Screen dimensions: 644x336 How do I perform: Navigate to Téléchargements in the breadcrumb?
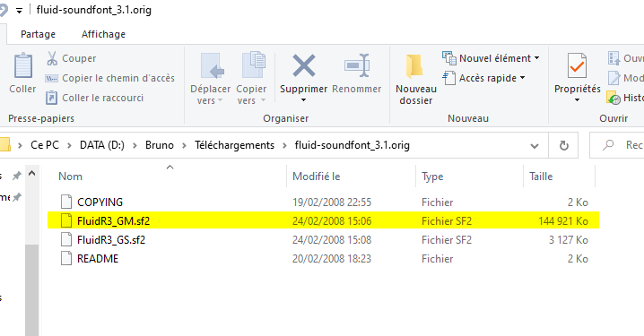234,145
